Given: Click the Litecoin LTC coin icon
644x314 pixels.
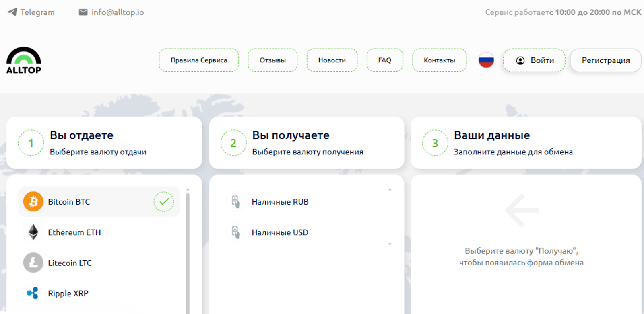Looking at the screenshot, I should (33, 263).
